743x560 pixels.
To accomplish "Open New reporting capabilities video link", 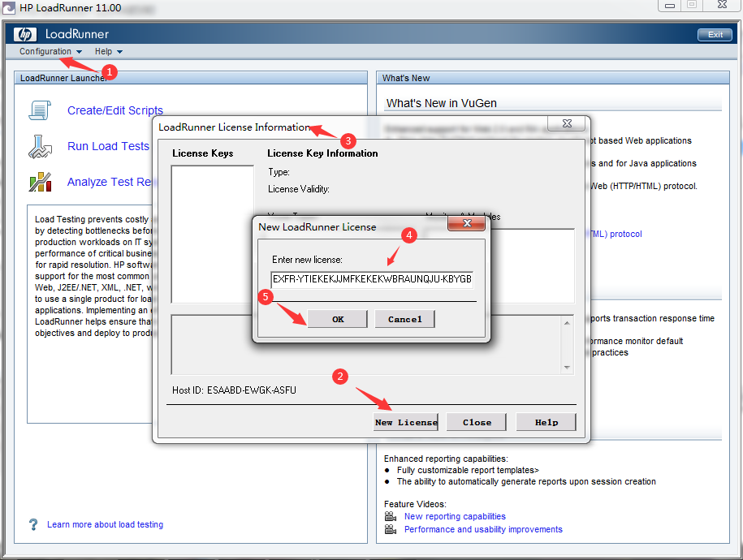I will click(455, 516).
